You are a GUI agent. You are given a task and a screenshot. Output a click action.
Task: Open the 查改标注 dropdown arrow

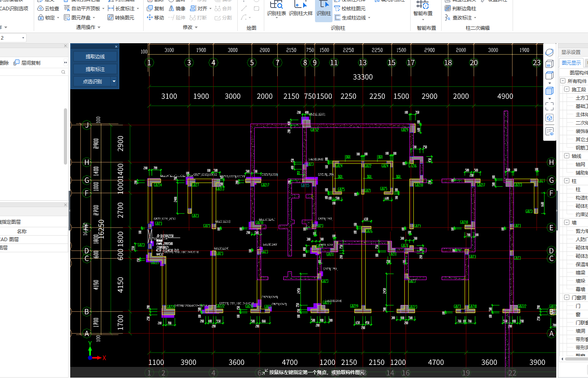point(475,17)
